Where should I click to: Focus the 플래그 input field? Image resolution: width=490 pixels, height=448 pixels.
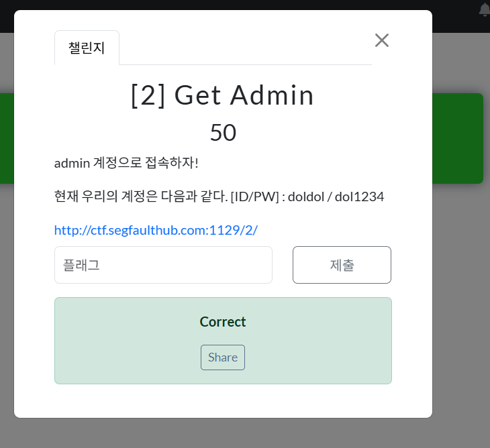(163, 265)
